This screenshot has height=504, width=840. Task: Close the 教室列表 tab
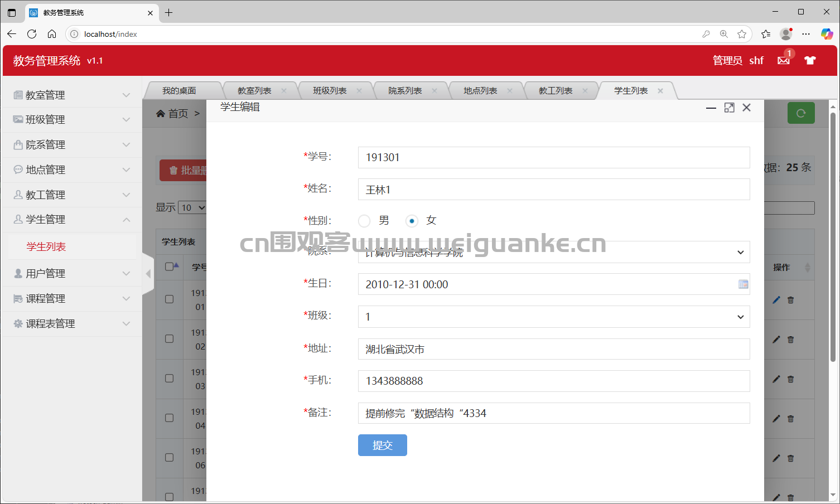click(284, 91)
